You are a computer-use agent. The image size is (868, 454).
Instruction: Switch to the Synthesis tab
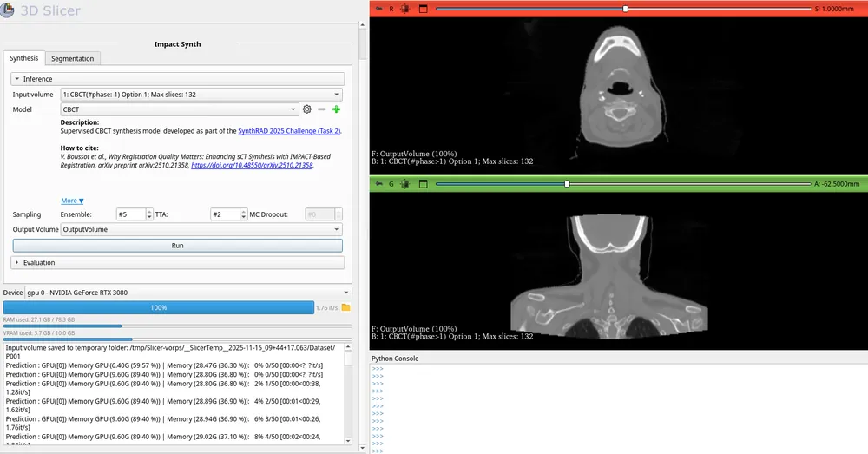tap(23, 58)
